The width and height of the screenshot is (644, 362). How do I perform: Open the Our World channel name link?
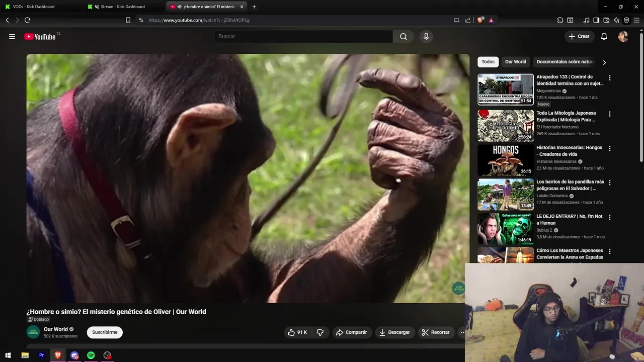click(56, 329)
